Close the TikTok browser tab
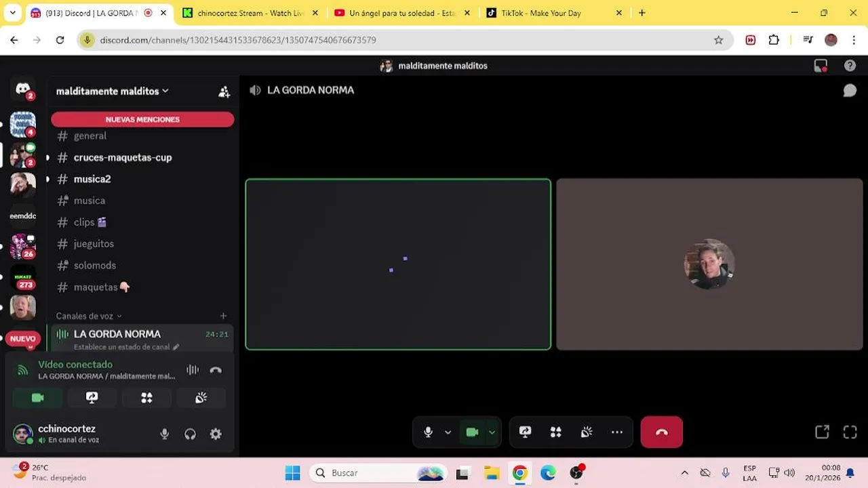 [618, 13]
